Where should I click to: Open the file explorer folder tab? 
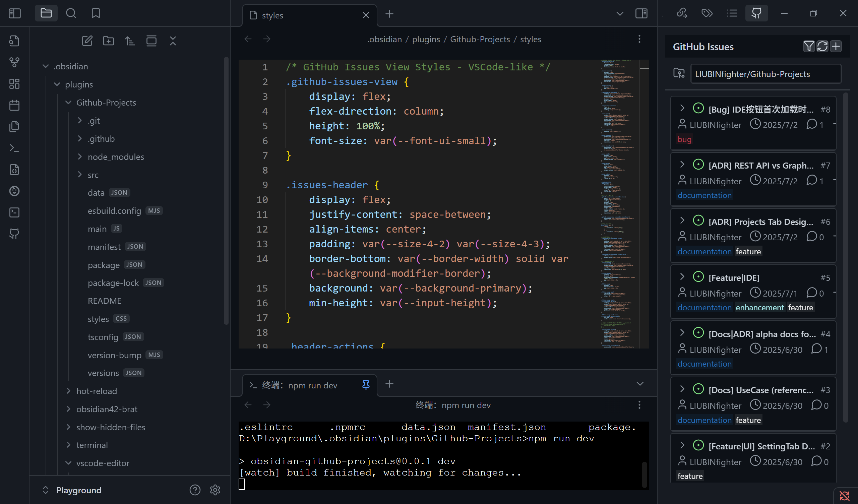pos(46,13)
